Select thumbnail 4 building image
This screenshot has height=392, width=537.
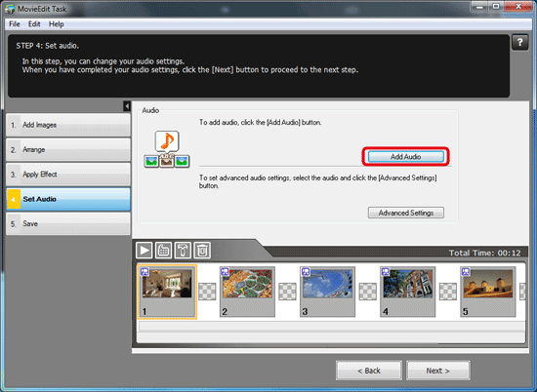[x=407, y=292]
